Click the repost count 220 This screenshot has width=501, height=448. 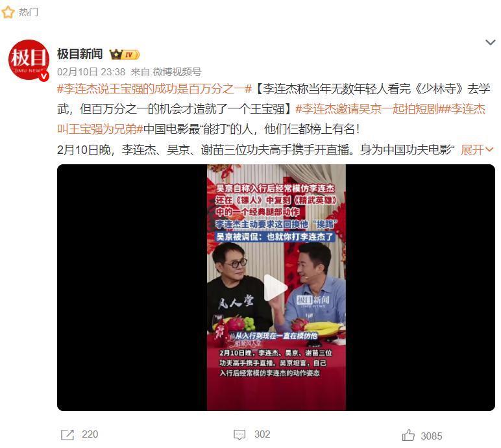tap(90, 434)
